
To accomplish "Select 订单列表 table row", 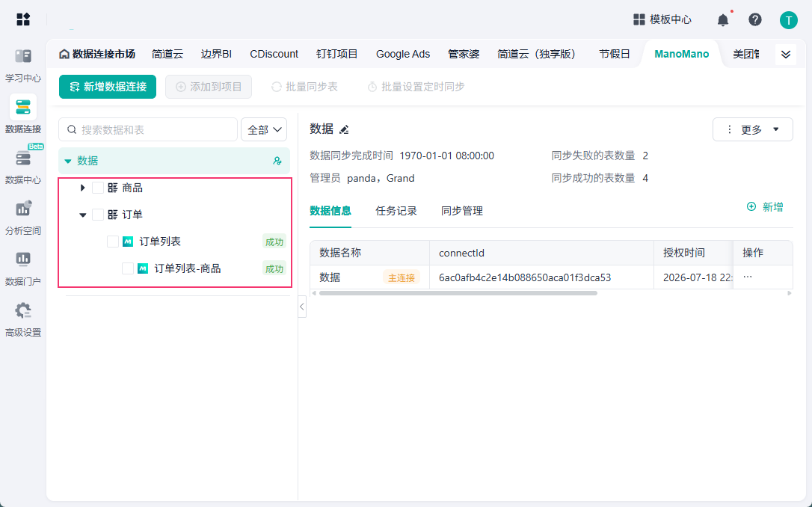I will pyautogui.click(x=174, y=242).
